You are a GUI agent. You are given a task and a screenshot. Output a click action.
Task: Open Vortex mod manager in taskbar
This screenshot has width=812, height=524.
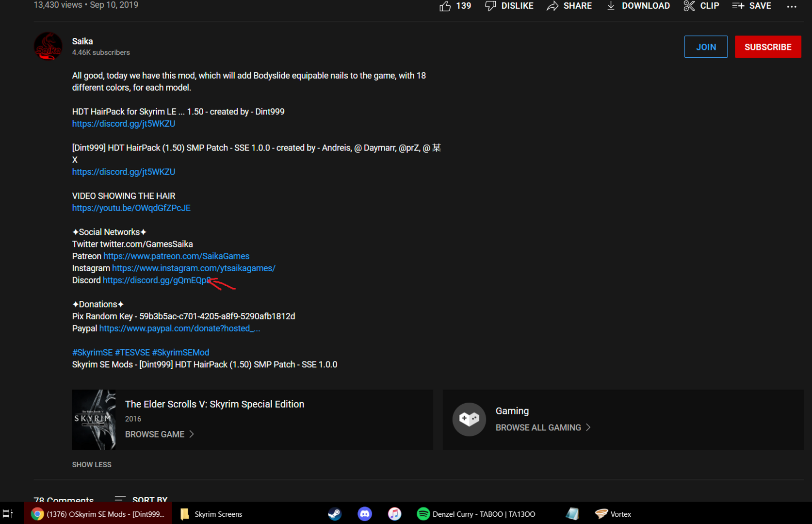coord(613,514)
